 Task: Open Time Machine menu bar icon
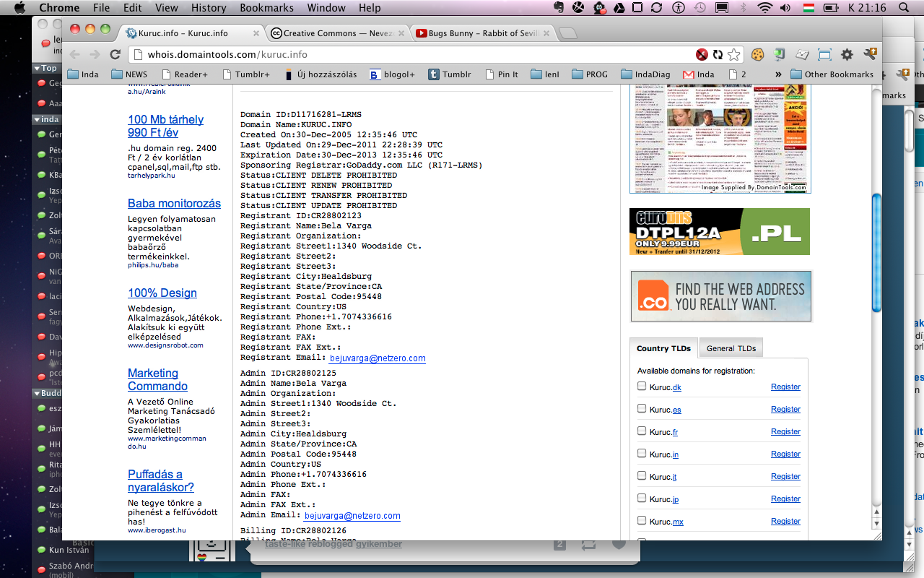699,8
